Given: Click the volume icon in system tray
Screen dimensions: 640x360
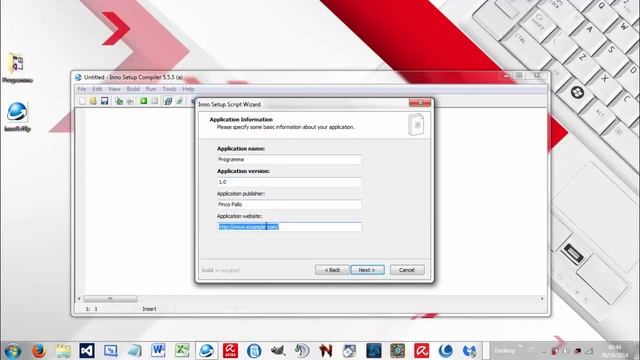Looking at the screenshot, I should pos(565,351).
